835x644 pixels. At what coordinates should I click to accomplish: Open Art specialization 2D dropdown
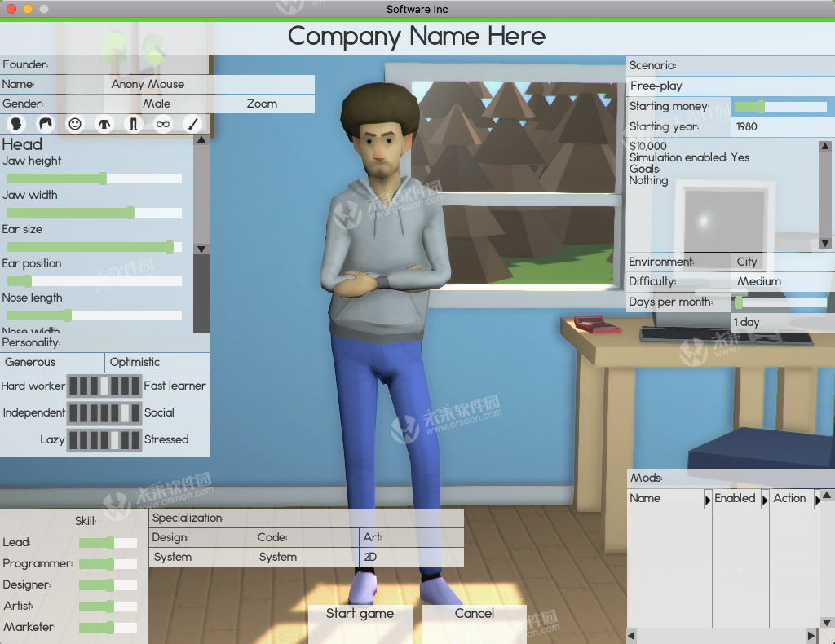point(412,558)
